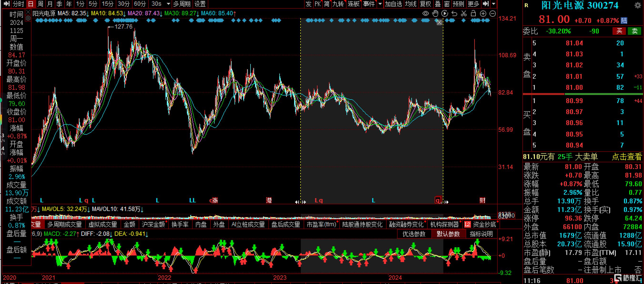Click the MA5: 82.35 indicator label

73,13
